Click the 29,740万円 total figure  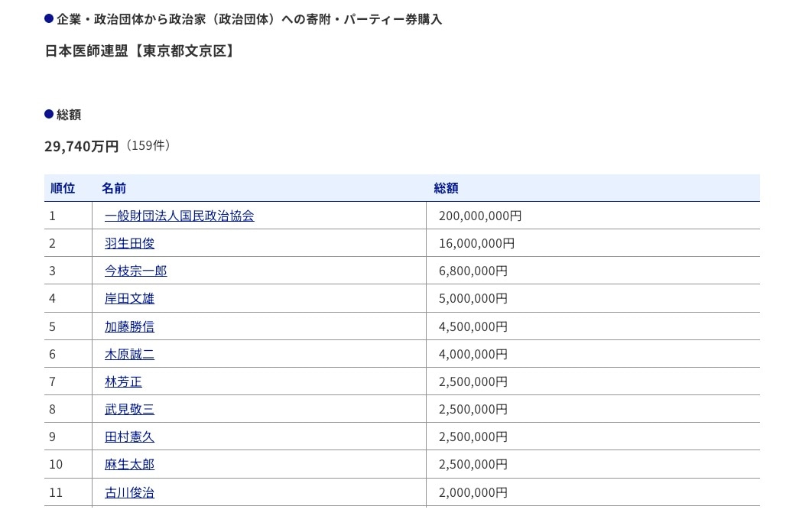[82, 146]
